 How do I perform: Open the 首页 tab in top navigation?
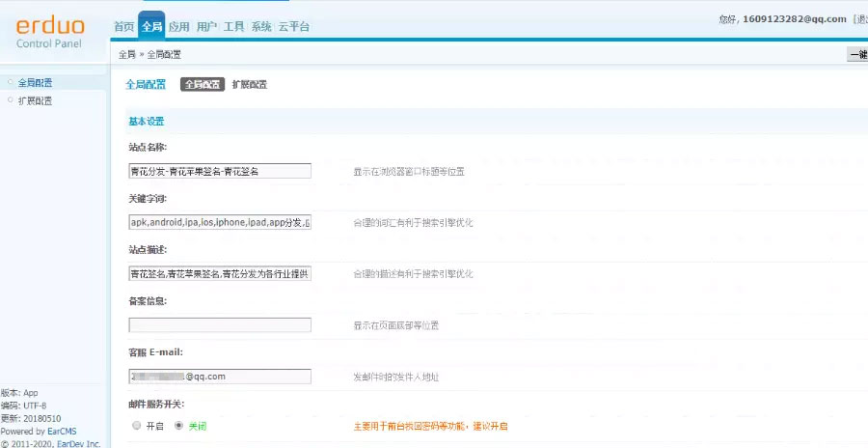coord(123,27)
